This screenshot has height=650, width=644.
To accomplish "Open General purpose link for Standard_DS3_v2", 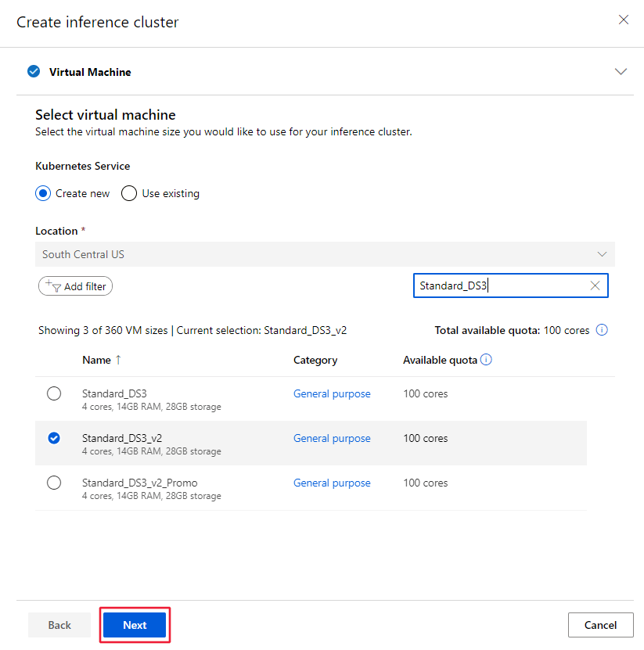I will [332, 438].
